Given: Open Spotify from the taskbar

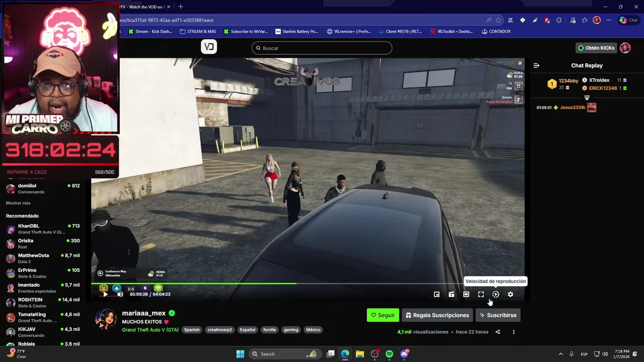Looking at the screenshot, I should click(389, 354).
